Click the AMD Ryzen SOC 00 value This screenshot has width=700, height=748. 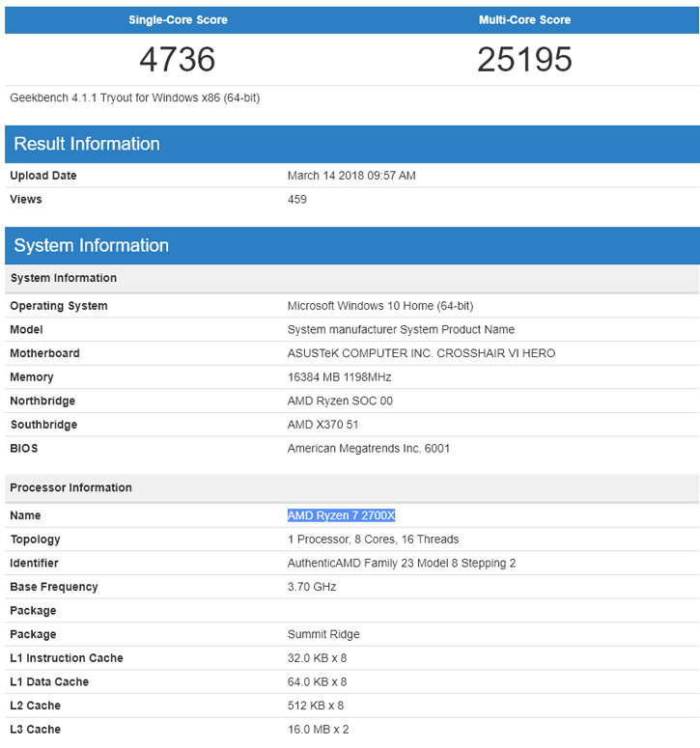[x=340, y=402]
